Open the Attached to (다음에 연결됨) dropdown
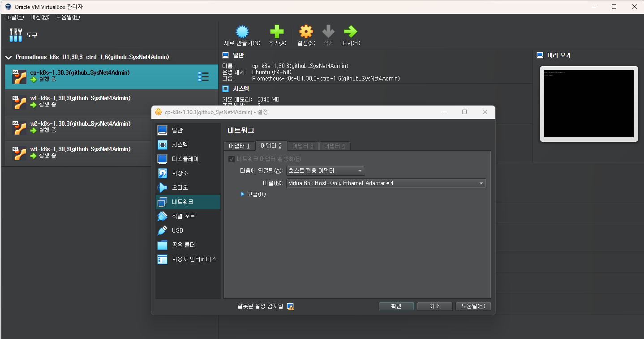 click(326, 170)
